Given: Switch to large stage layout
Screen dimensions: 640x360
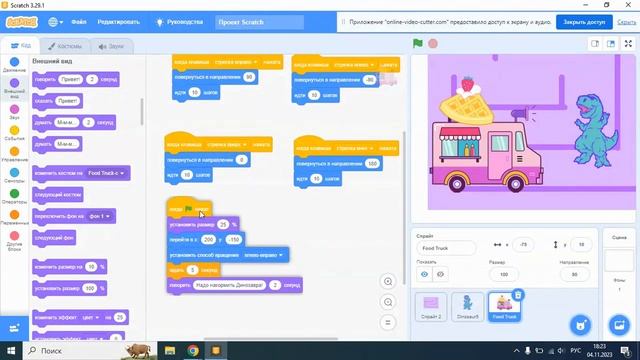Looking at the screenshot, I should click(x=611, y=44).
